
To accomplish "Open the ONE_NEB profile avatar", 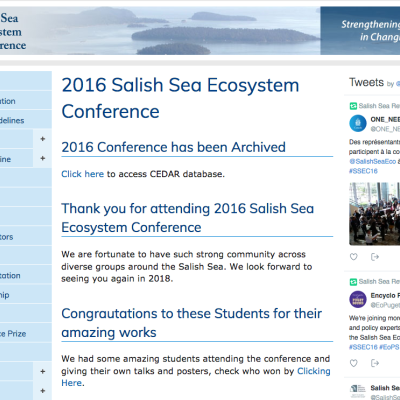I will click(x=358, y=123).
